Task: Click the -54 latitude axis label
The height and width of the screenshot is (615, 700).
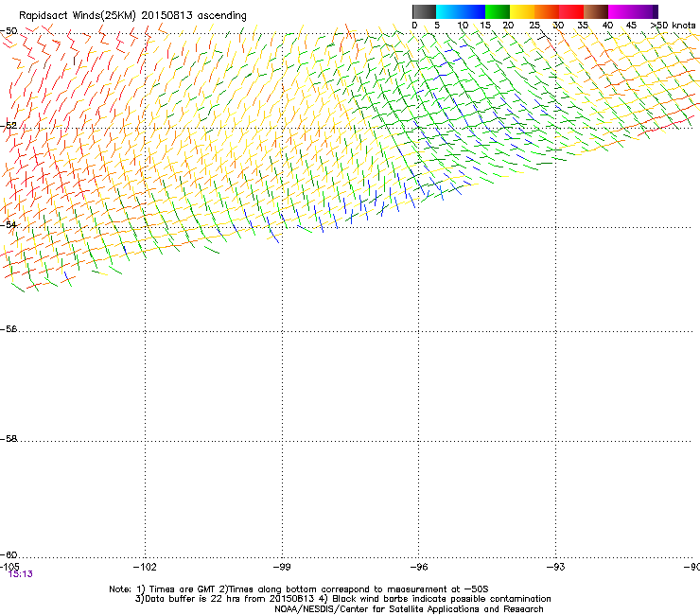Action: 9,224
